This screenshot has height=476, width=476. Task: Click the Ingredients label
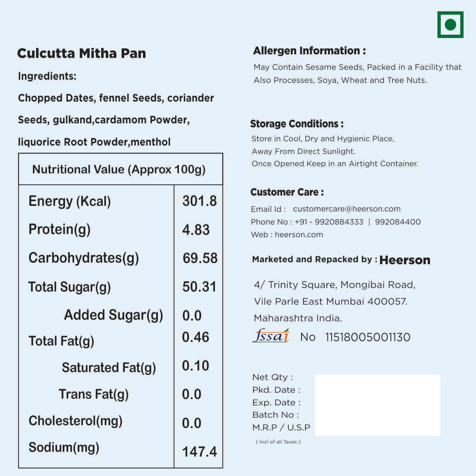(x=47, y=76)
